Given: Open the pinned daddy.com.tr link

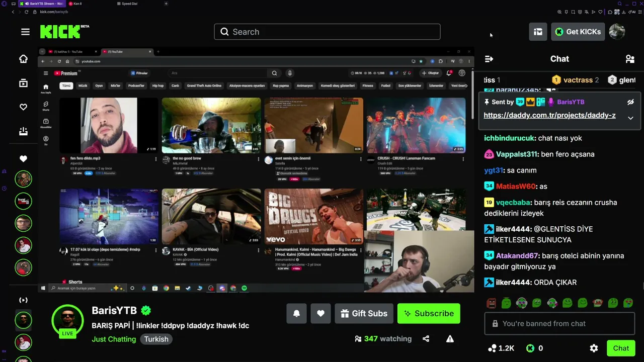Looking at the screenshot, I should [549, 115].
